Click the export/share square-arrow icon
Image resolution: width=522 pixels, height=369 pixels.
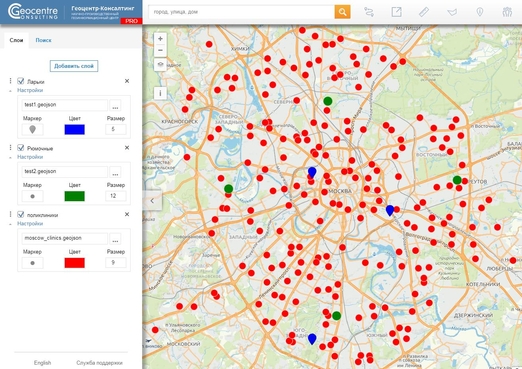point(396,12)
